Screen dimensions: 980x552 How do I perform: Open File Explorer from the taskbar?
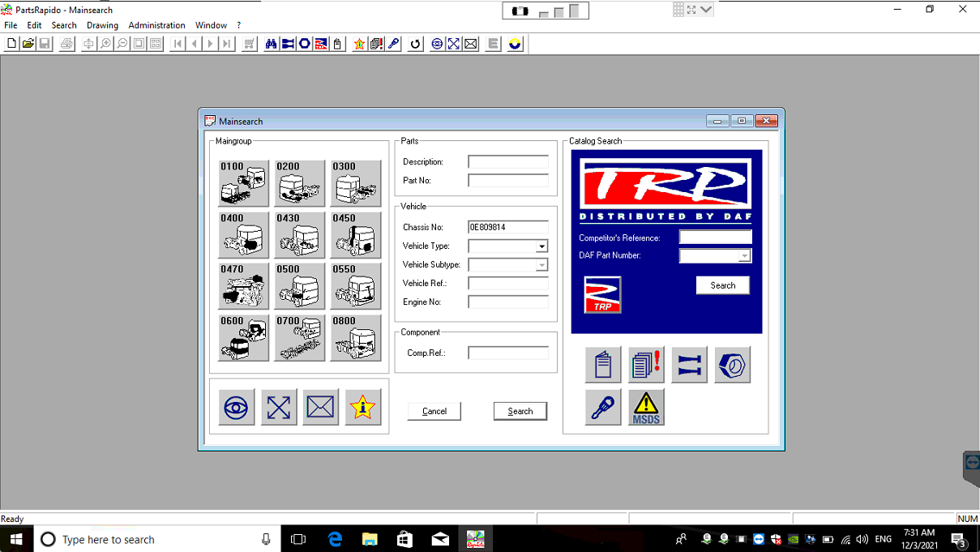[x=370, y=539]
